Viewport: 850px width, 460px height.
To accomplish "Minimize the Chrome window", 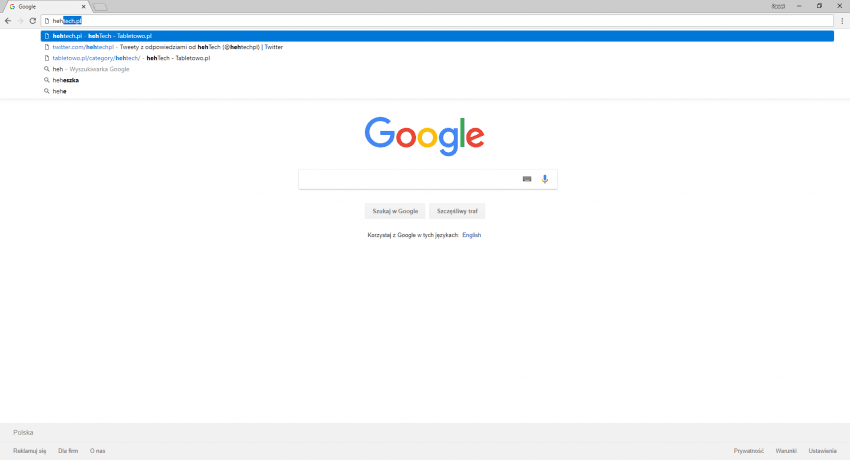I will (799, 6).
